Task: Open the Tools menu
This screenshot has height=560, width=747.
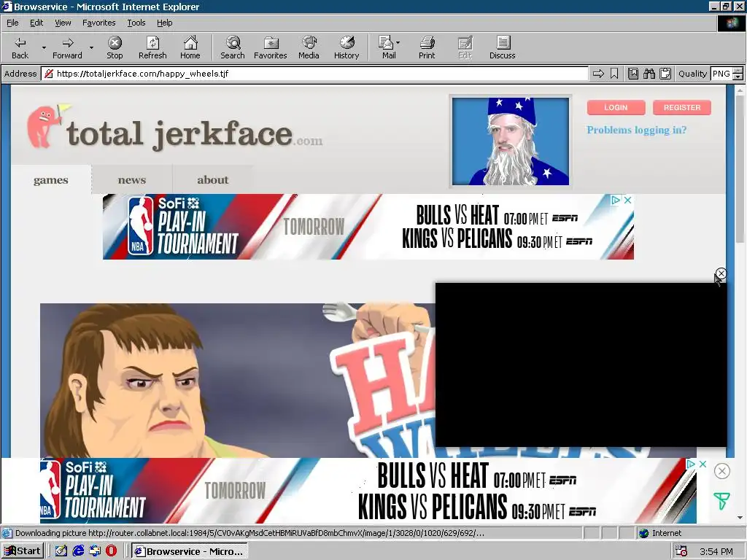Action: pos(136,23)
